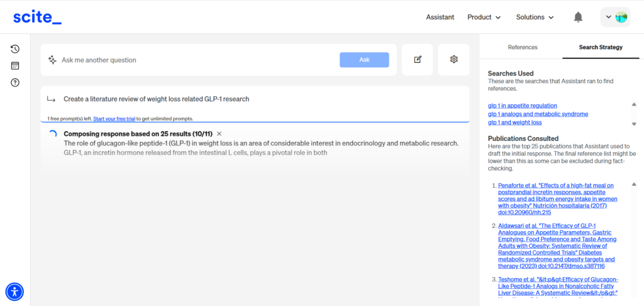Open the Aldawsari et al. publication link
Screen dimensions: 644x306
(x=557, y=246)
